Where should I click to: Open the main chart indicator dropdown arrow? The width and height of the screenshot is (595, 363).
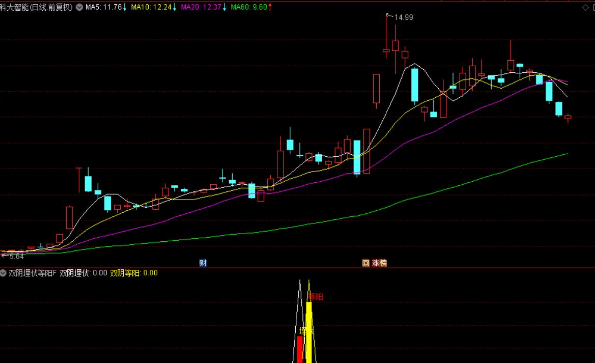pos(79,7)
